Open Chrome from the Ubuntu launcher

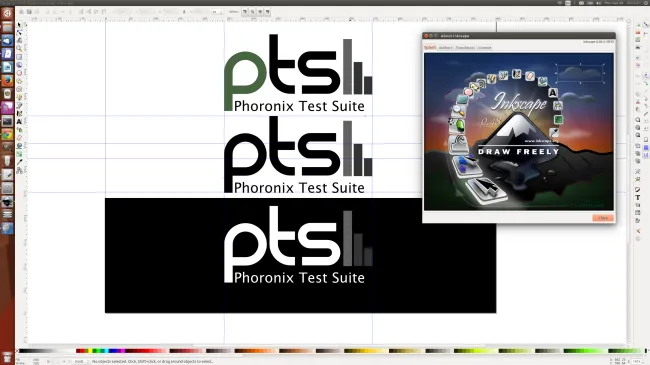tap(7, 134)
